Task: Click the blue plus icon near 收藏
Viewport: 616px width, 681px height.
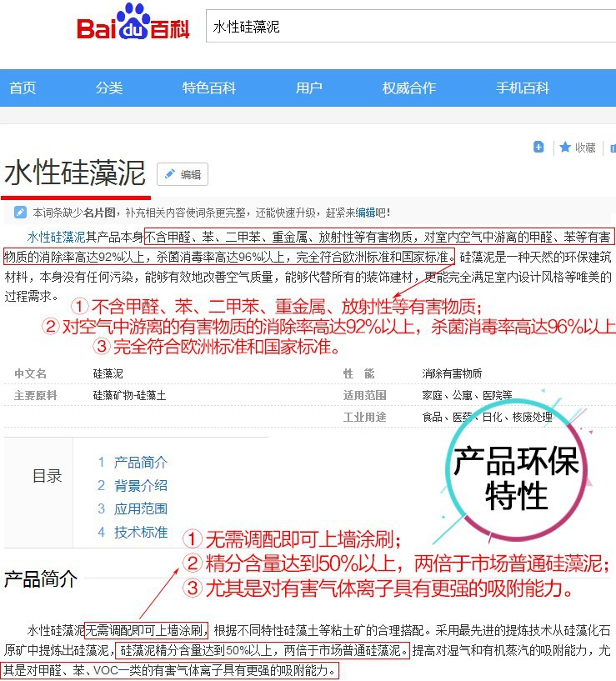Action: (x=538, y=148)
